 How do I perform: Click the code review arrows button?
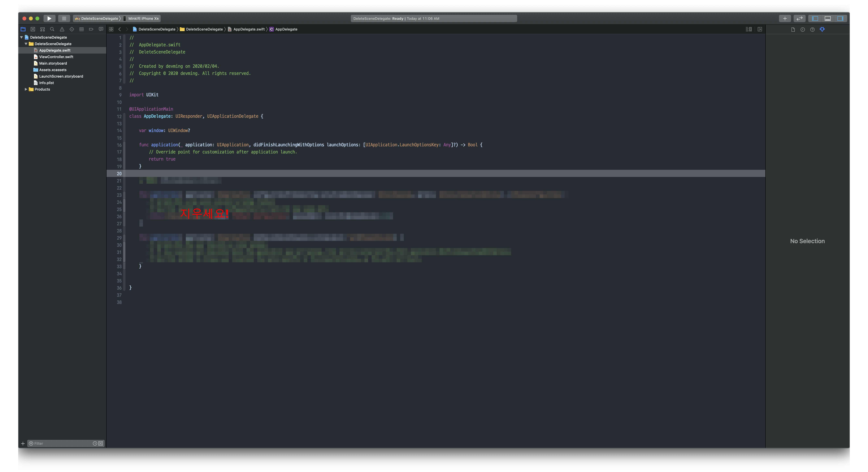pos(799,19)
